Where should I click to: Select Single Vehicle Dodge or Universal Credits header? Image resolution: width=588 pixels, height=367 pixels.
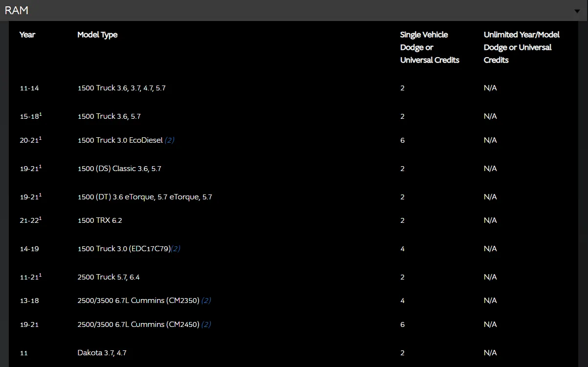tap(430, 47)
